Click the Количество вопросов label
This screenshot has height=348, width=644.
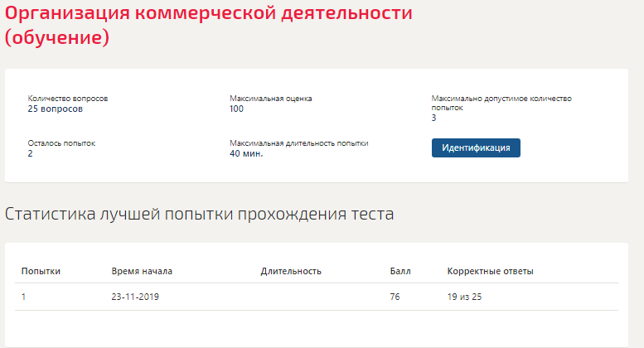(x=68, y=99)
